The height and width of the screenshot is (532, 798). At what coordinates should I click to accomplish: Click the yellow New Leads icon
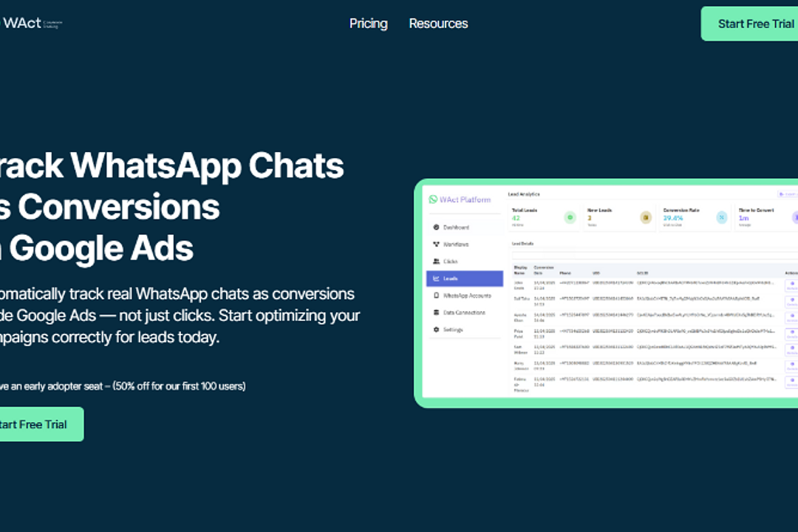[x=646, y=217]
